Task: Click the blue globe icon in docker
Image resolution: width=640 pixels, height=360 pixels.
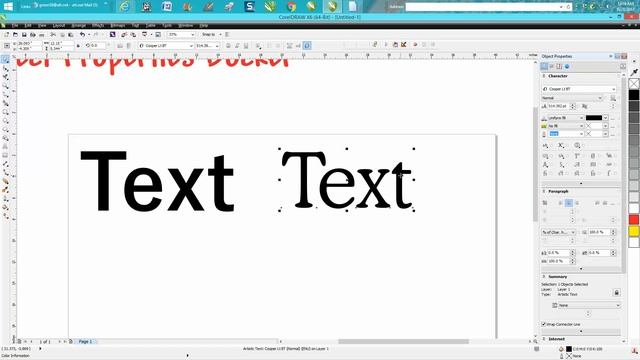Action: point(567,66)
